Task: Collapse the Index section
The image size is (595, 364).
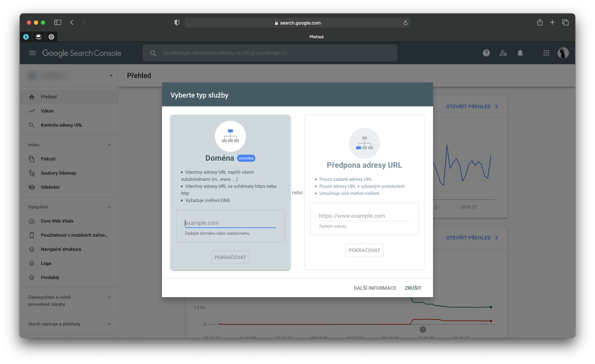Action: (109, 145)
